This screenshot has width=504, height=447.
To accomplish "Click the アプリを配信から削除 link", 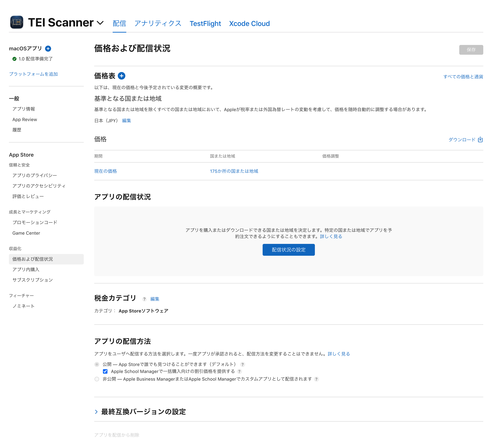I will [x=117, y=435].
